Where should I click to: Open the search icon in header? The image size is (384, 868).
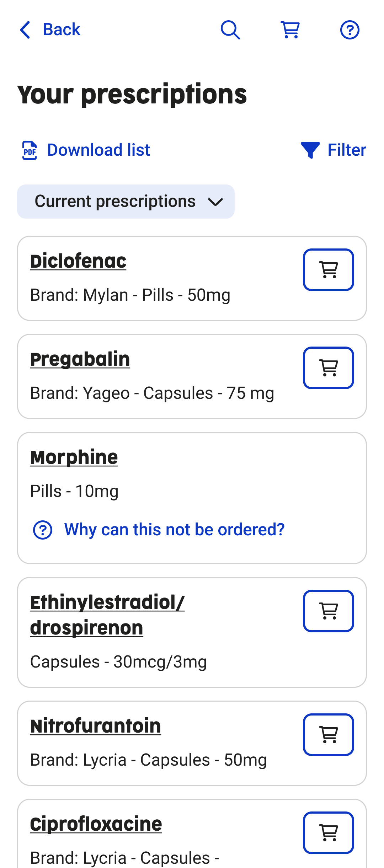point(230,30)
